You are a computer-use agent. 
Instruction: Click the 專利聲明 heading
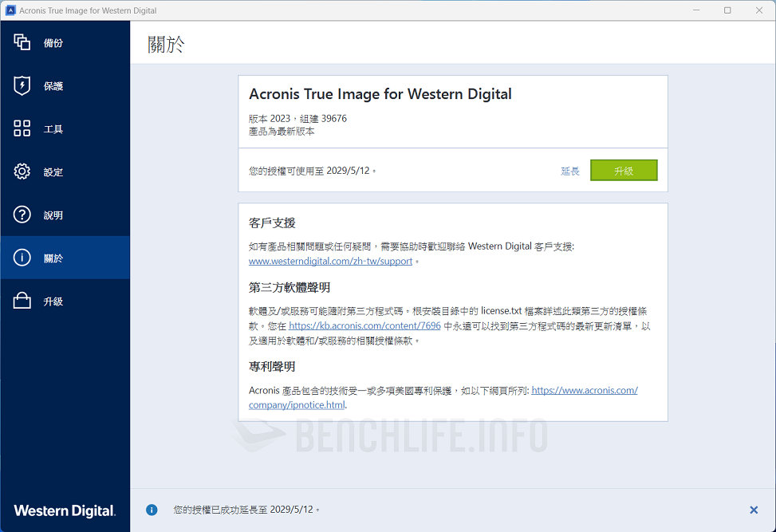tap(272, 367)
